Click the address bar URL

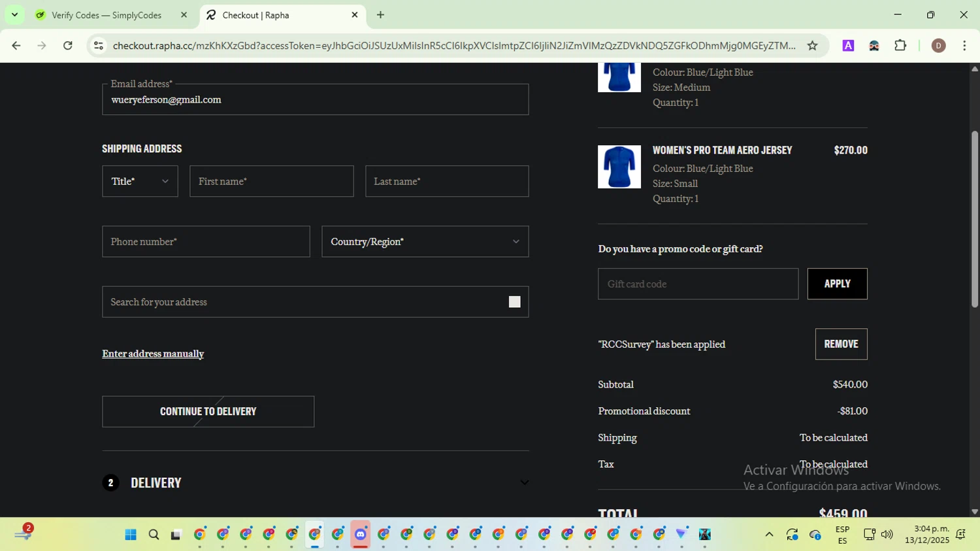tap(453, 46)
